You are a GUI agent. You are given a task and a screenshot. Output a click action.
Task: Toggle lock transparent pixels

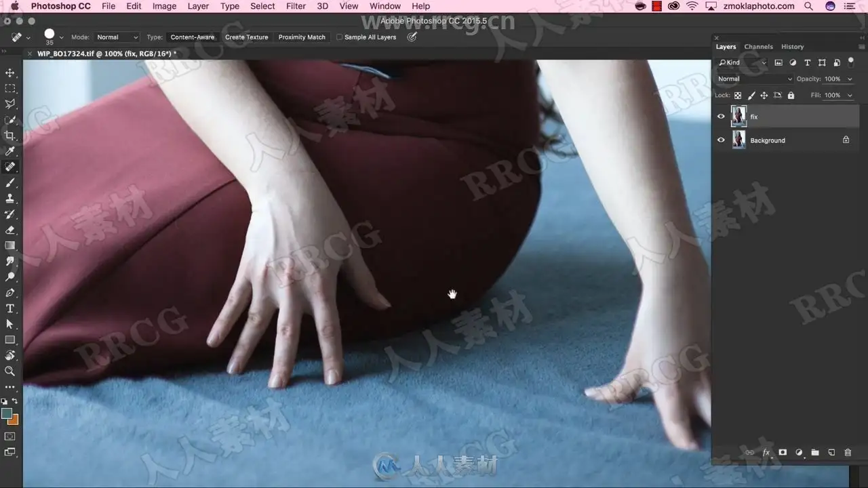pyautogui.click(x=738, y=96)
